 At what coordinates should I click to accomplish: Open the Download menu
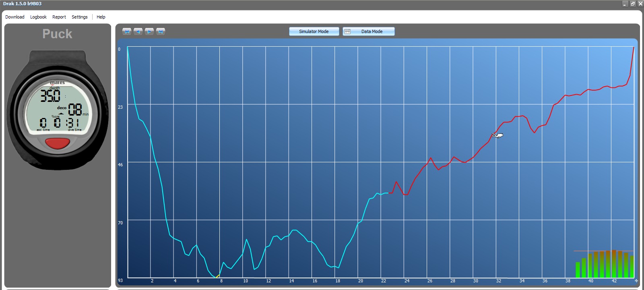[15, 17]
